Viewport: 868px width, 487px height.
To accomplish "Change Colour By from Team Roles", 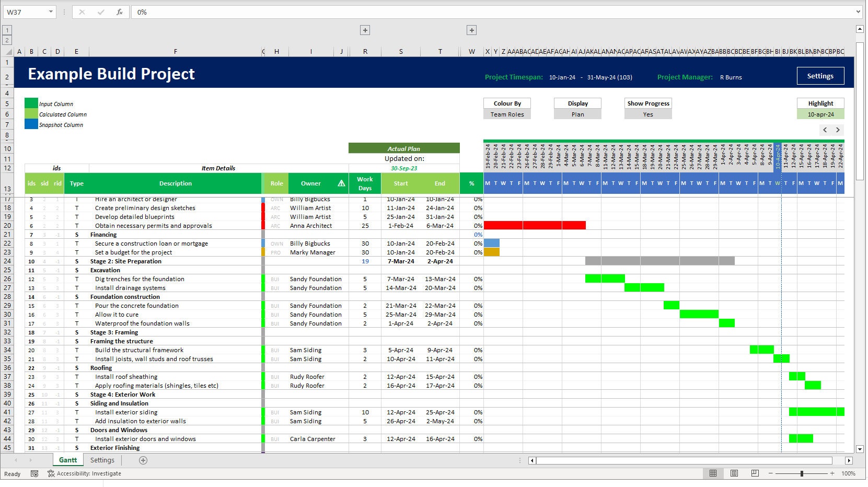I will point(506,114).
